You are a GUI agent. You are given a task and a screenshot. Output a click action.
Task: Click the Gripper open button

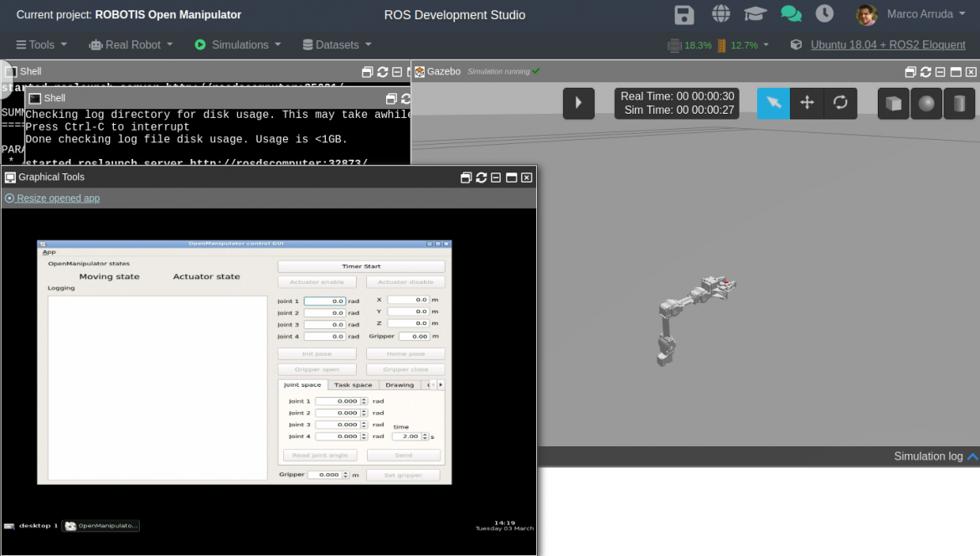tap(317, 369)
